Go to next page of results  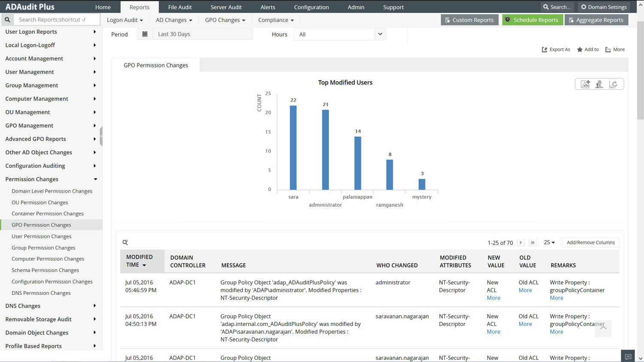click(521, 243)
